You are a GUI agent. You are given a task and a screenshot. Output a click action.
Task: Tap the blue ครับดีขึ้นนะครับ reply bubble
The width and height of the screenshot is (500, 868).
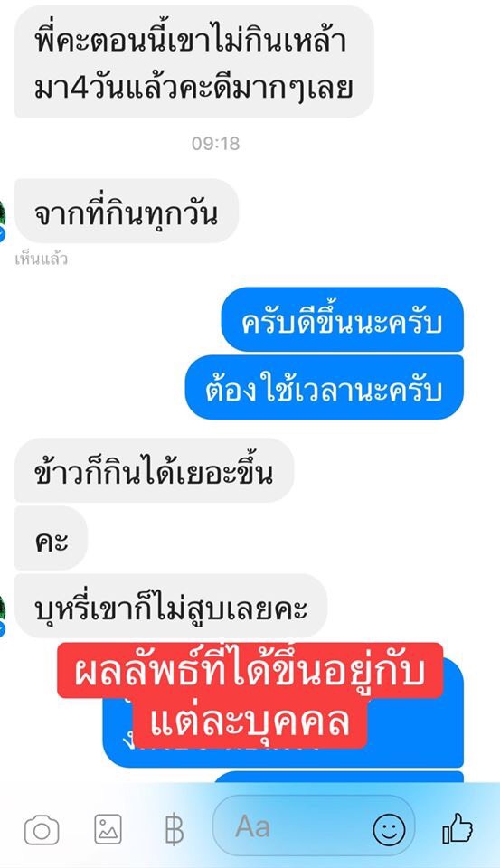tap(342, 319)
